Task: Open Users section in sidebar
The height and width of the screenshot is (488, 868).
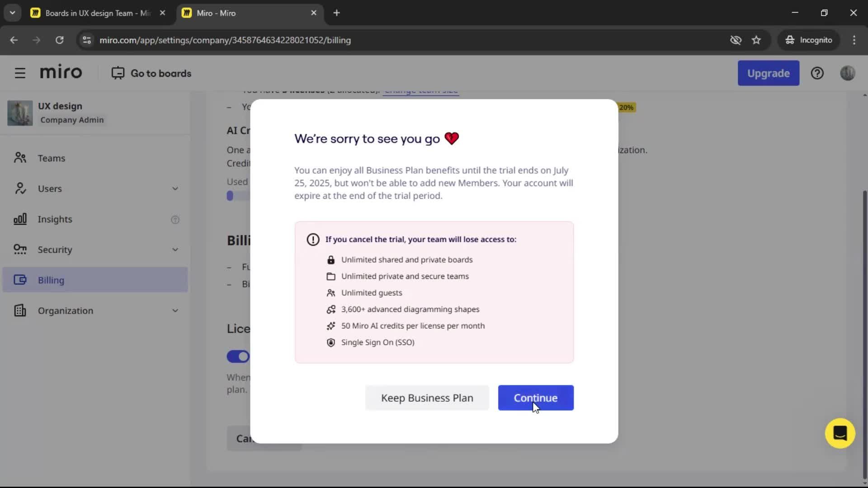Action: pyautogui.click(x=95, y=188)
